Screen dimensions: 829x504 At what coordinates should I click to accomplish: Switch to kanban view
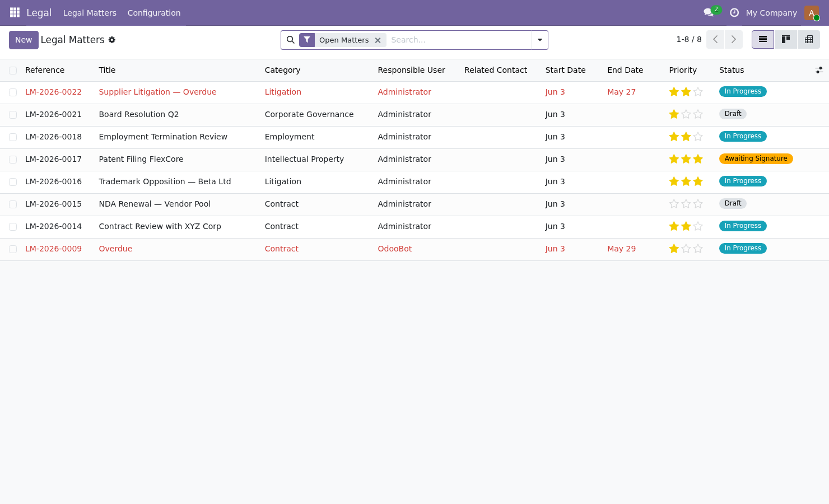tap(786, 39)
